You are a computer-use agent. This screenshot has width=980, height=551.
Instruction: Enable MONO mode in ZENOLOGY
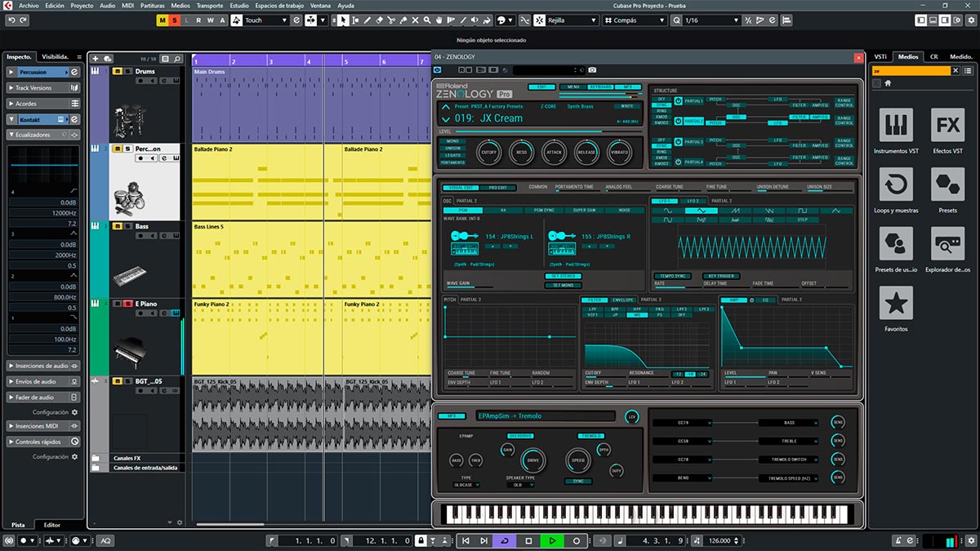pyautogui.click(x=452, y=141)
